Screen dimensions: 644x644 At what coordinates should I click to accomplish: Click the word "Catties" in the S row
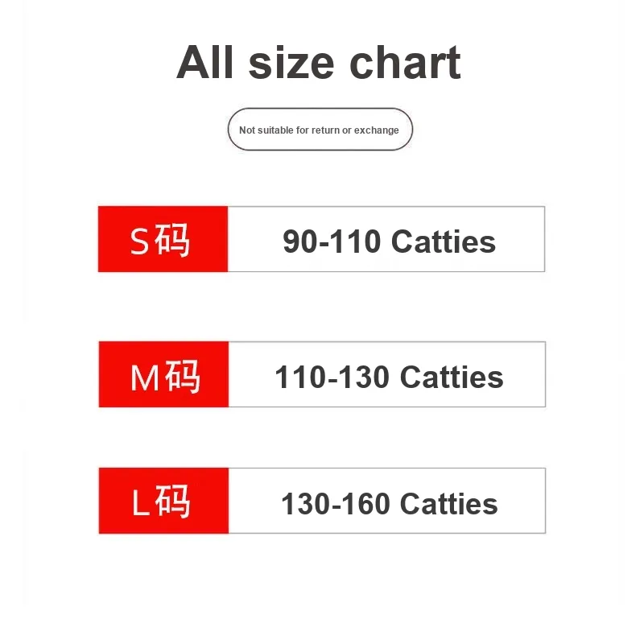pyautogui.click(x=444, y=242)
